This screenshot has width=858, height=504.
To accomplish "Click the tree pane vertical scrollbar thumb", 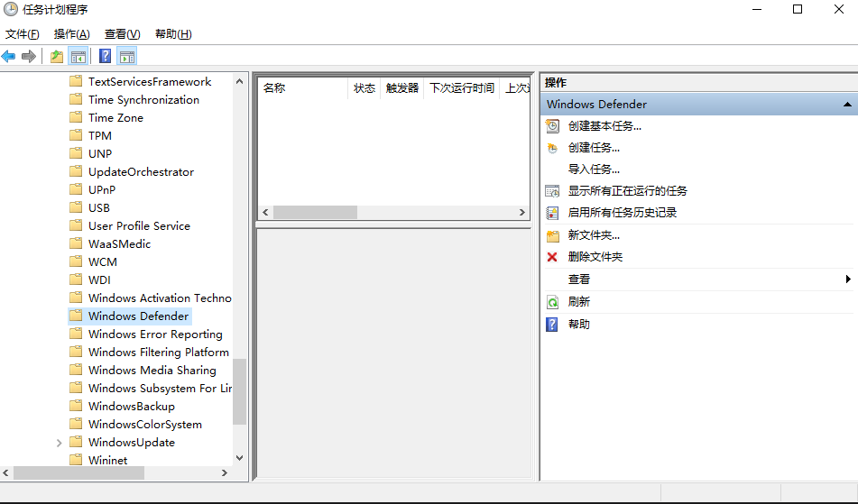I will (x=239, y=391).
